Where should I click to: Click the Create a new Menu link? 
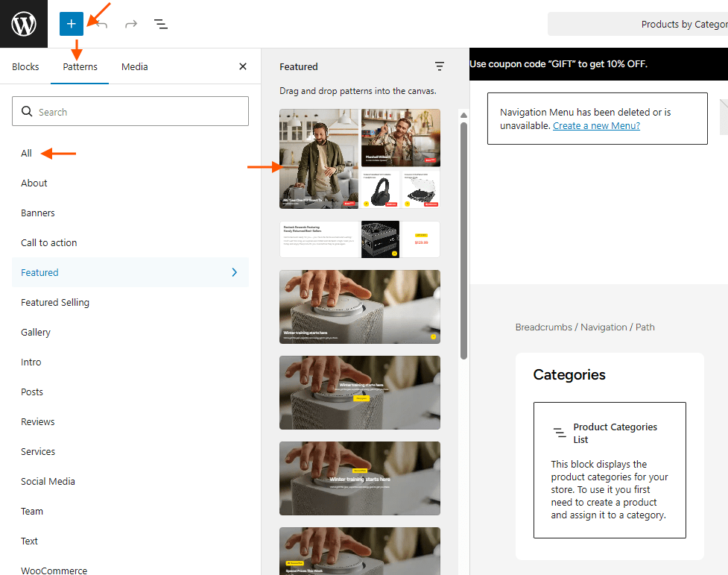pyautogui.click(x=596, y=125)
